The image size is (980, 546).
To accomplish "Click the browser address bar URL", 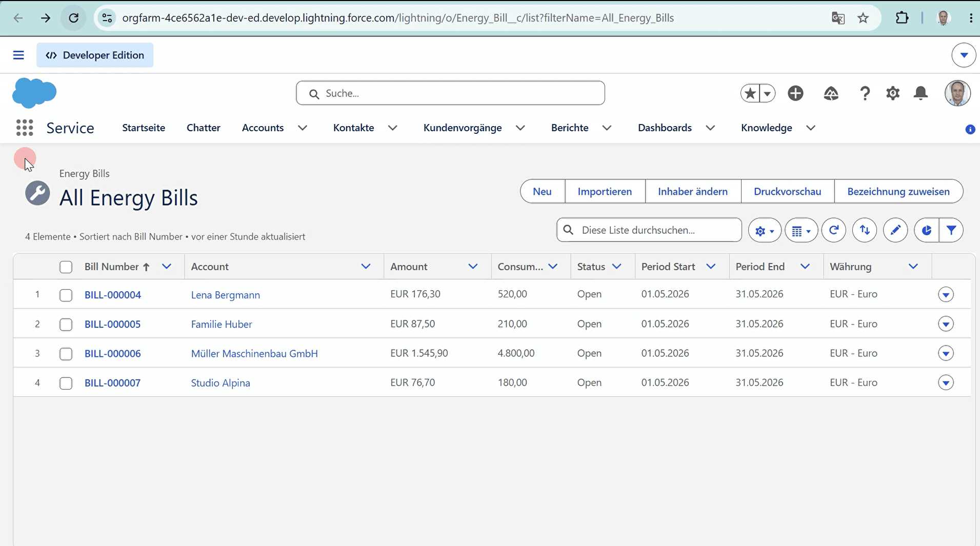I will [x=398, y=18].
